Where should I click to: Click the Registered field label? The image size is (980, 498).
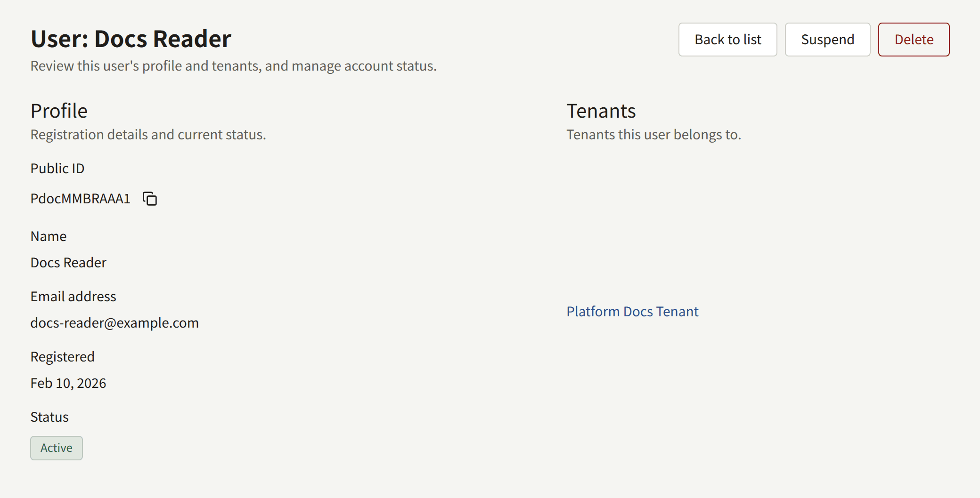point(62,357)
